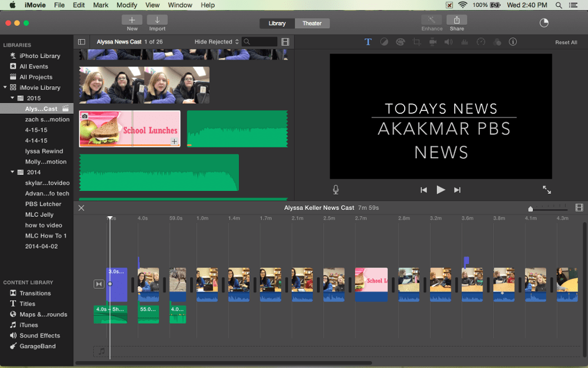Show the clip information inspector
This screenshot has width=588, height=368.
(x=513, y=41)
